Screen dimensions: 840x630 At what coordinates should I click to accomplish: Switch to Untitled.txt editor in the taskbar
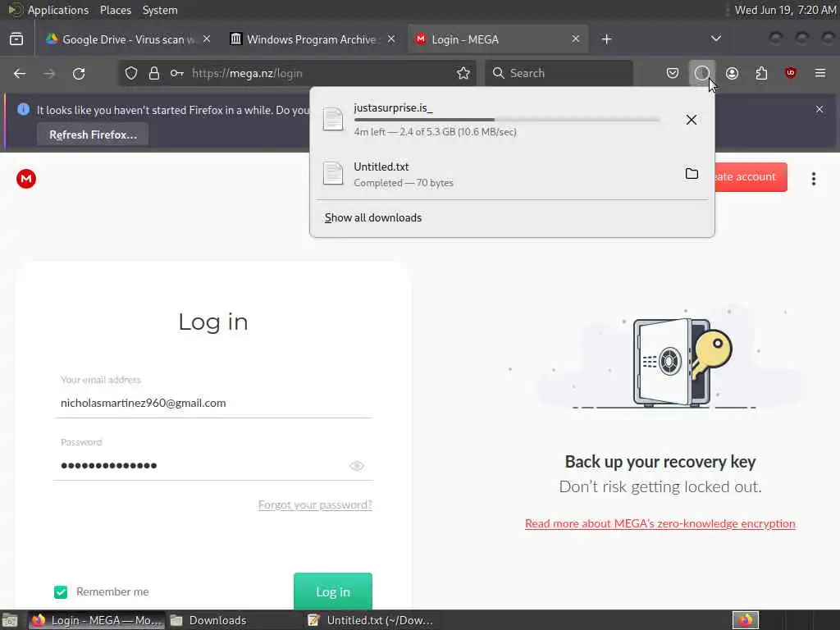[372, 620]
